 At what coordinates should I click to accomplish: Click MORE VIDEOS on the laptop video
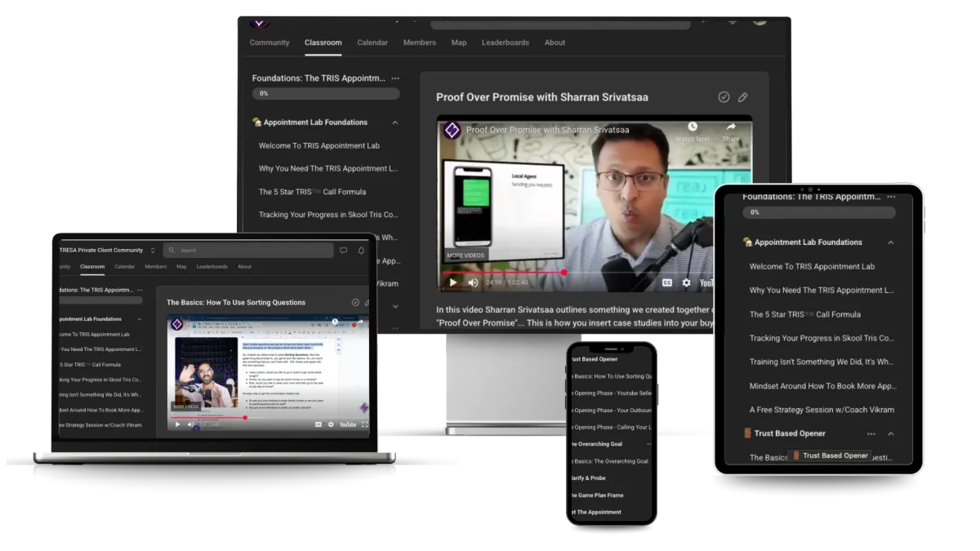tap(185, 407)
